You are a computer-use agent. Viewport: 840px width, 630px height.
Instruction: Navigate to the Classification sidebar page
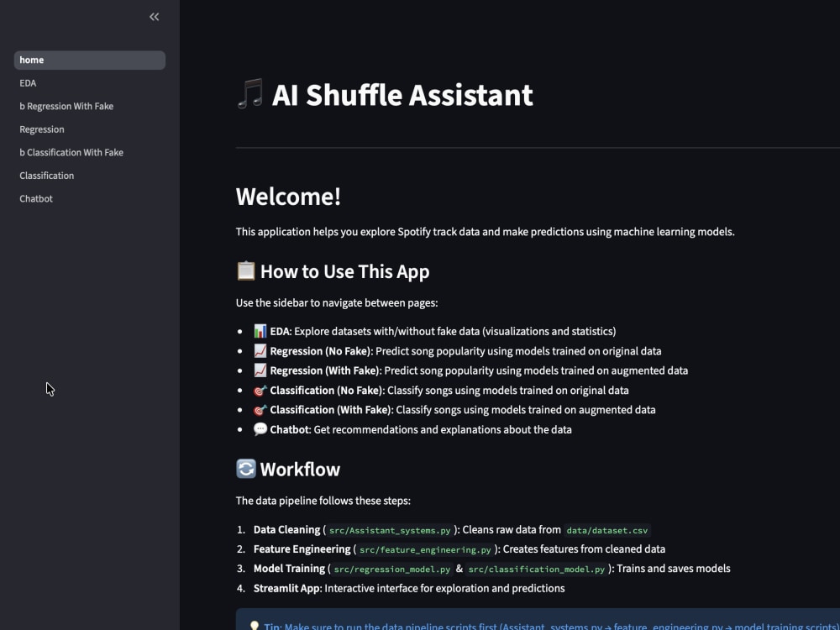click(90, 176)
